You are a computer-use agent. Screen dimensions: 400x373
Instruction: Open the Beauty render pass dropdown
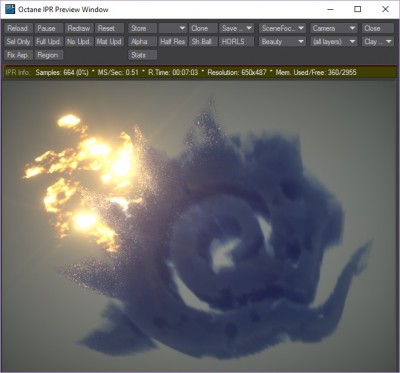tap(282, 42)
